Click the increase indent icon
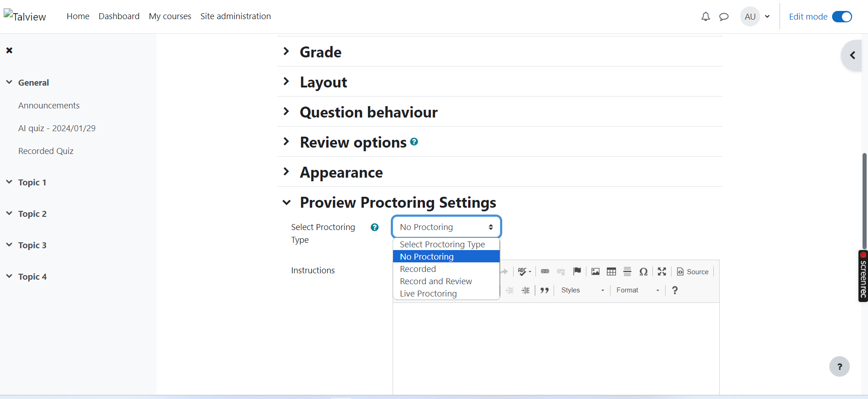 point(525,290)
